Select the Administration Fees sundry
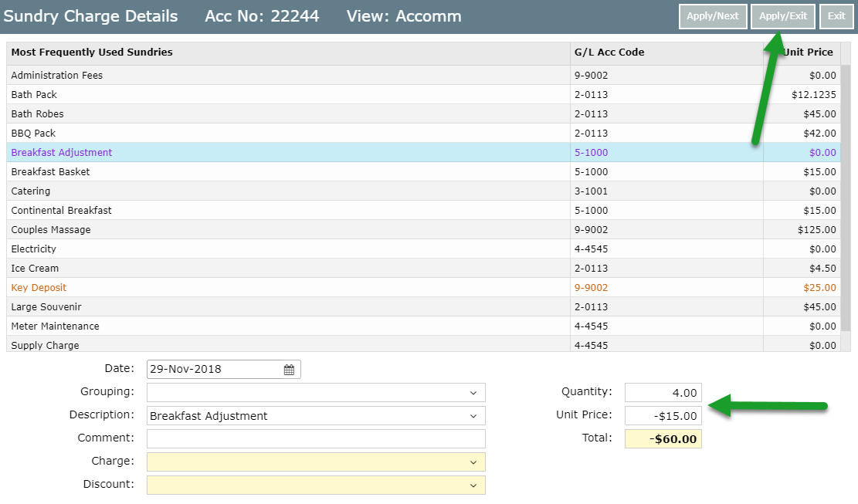 point(423,76)
